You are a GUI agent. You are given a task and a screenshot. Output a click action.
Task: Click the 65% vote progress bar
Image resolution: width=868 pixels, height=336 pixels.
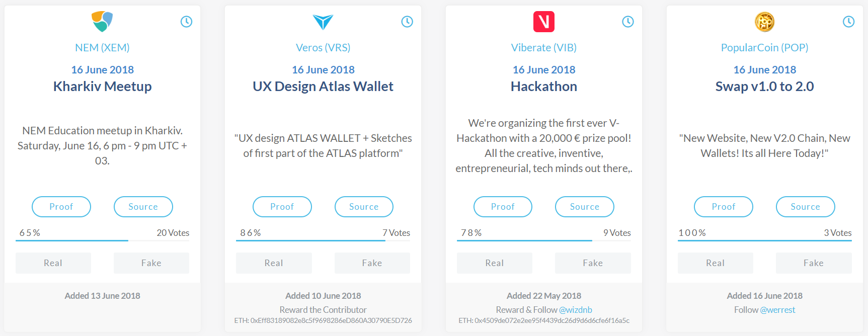pos(72,240)
